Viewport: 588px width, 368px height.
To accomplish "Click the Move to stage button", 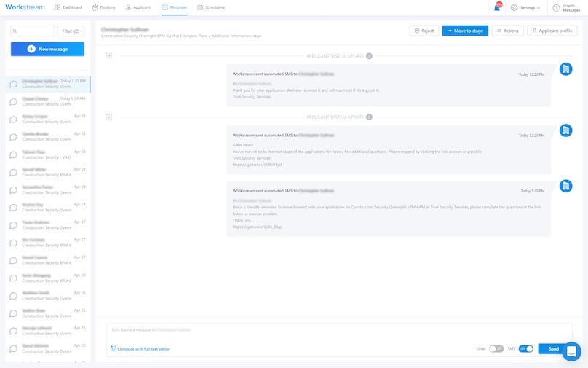I will (x=465, y=31).
